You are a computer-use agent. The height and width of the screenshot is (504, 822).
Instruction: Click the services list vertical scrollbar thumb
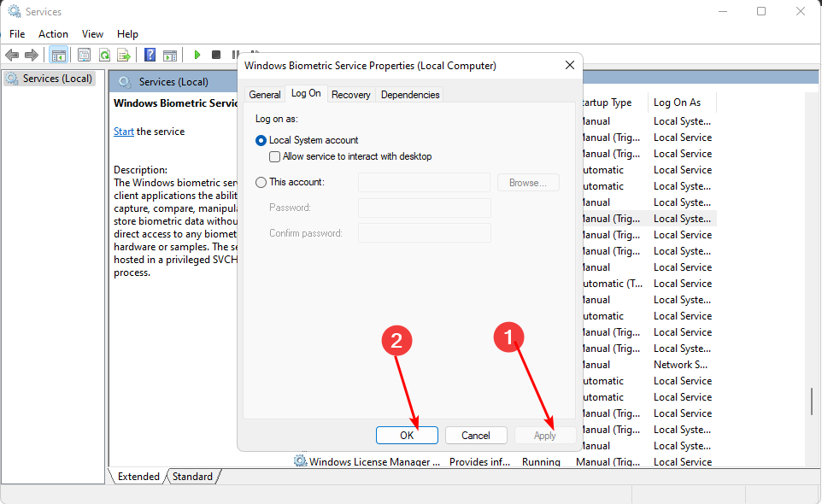click(812, 401)
